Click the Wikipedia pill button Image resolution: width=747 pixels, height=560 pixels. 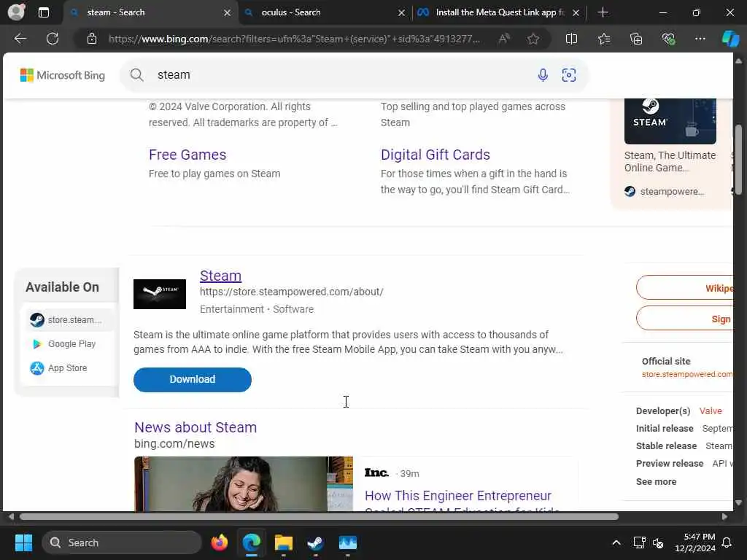(x=684, y=287)
